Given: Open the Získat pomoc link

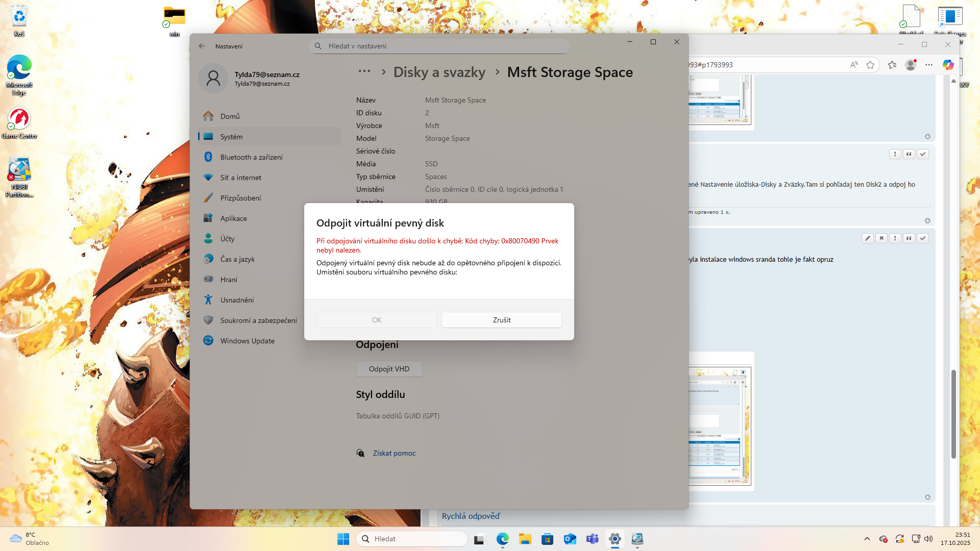Looking at the screenshot, I should [394, 453].
